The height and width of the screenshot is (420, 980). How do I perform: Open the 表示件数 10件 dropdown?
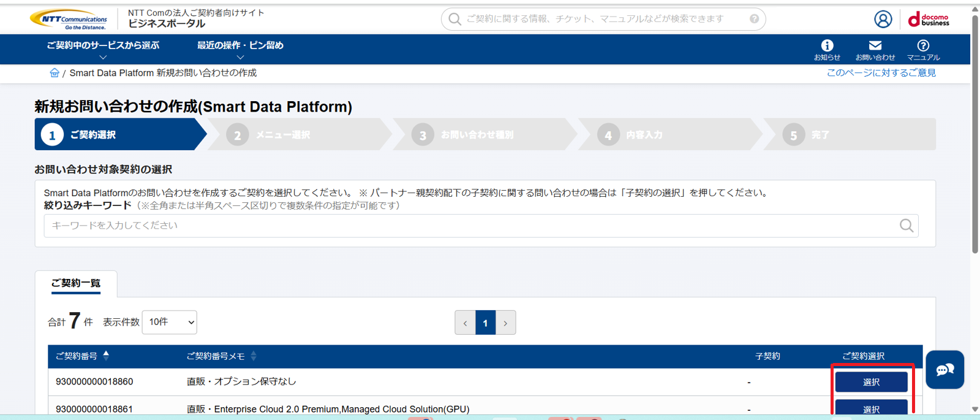[x=170, y=322]
